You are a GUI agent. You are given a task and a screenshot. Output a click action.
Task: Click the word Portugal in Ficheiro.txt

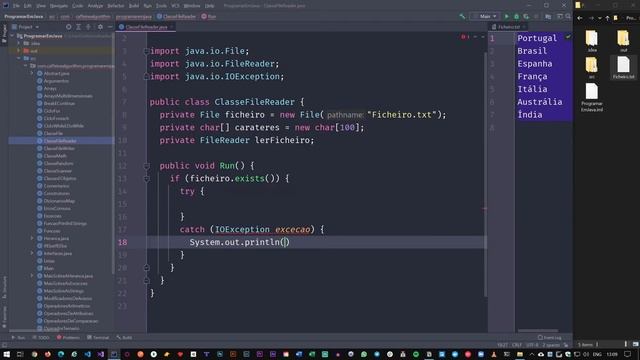[x=537, y=38]
